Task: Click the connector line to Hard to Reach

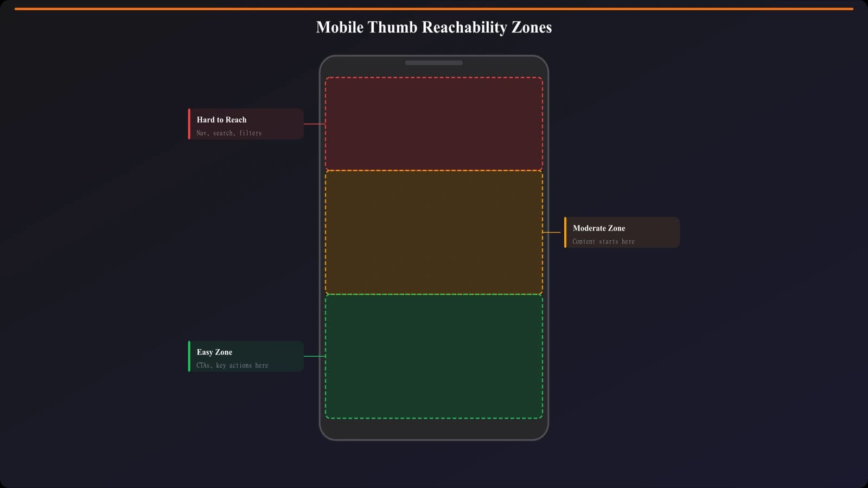Action: tap(315, 124)
